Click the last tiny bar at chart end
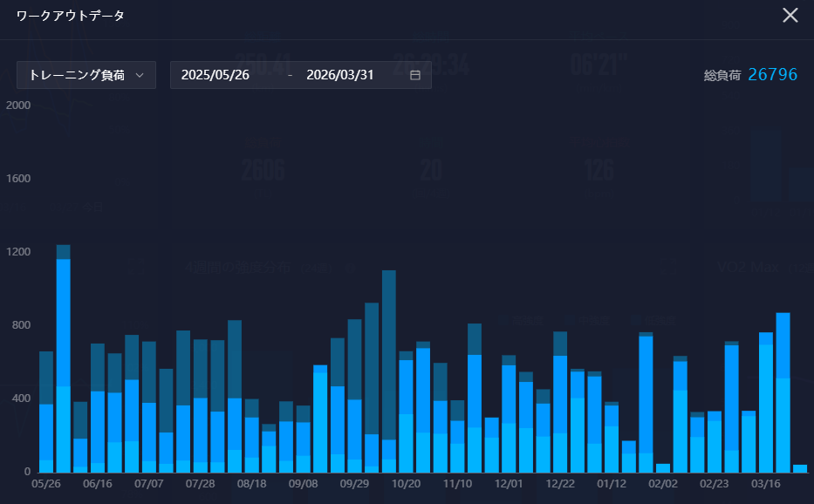This screenshot has height=504, width=814. coord(800,468)
